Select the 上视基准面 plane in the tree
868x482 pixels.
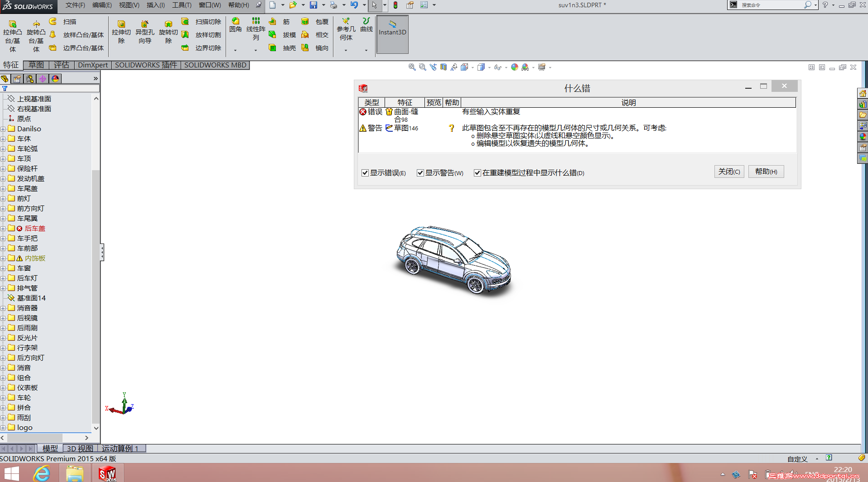coord(34,99)
